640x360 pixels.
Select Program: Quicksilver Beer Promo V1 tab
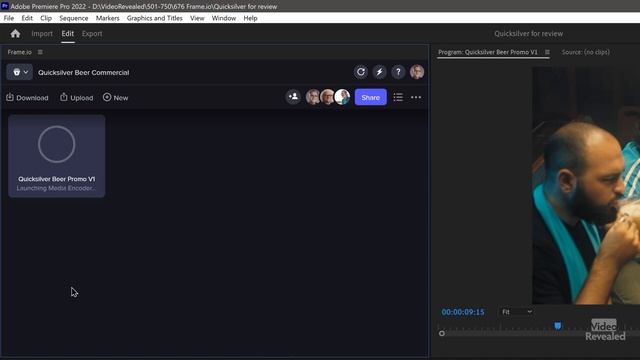click(x=488, y=52)
